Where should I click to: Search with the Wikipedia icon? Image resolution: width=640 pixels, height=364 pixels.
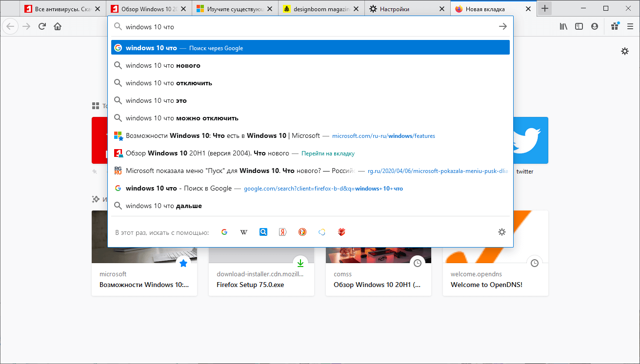click(244, 232)
